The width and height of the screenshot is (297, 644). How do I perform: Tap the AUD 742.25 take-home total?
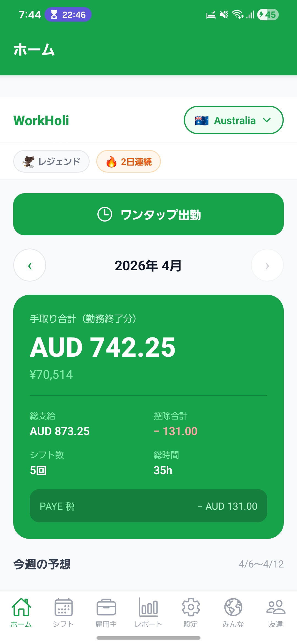[x=103, y=347]
